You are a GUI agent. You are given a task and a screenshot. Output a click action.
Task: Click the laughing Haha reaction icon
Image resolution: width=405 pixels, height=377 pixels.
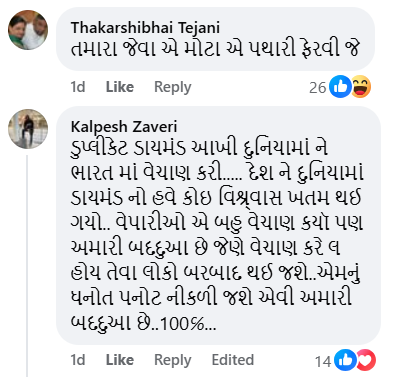tap(361, 87)
